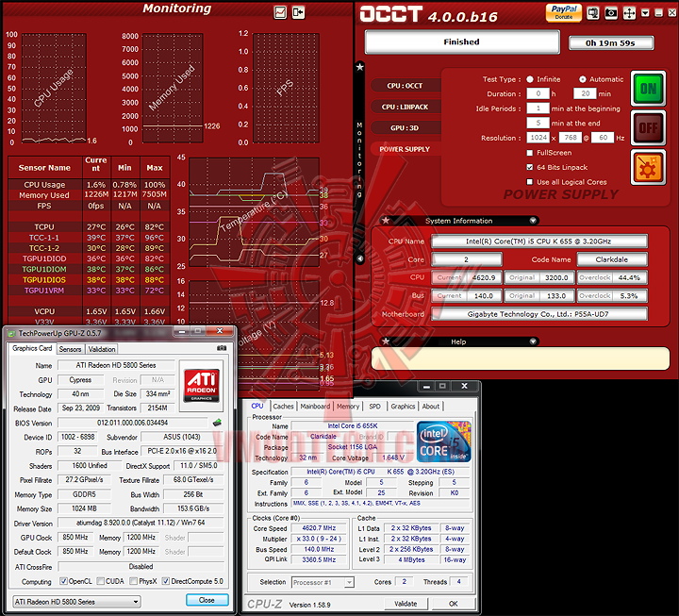The image size is (679, 616).
Task: Start the test with green ON button
Action: [x=648, y=89]
